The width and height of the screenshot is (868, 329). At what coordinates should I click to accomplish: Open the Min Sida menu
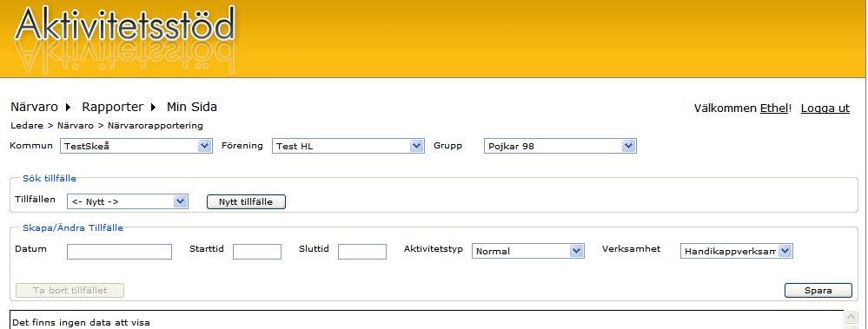[191, 107]
